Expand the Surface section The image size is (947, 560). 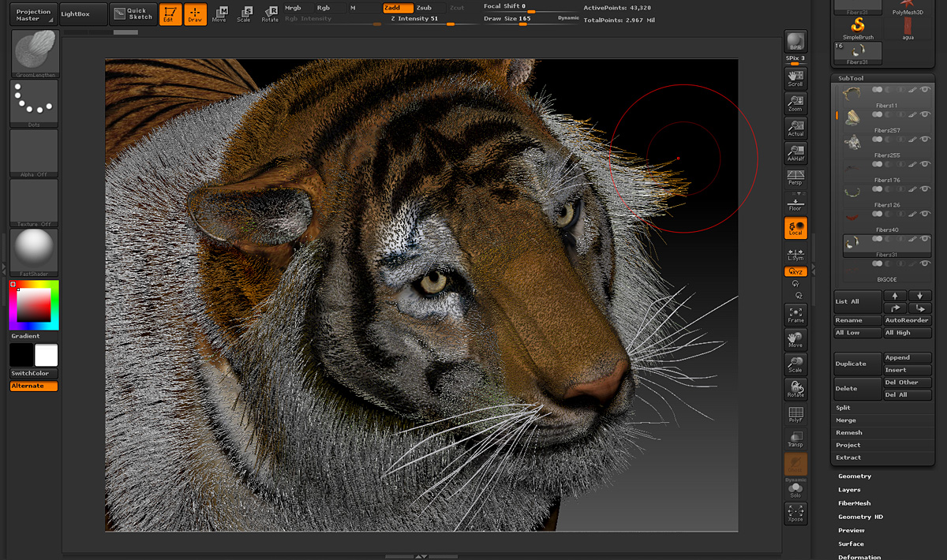tap(852, 543)
